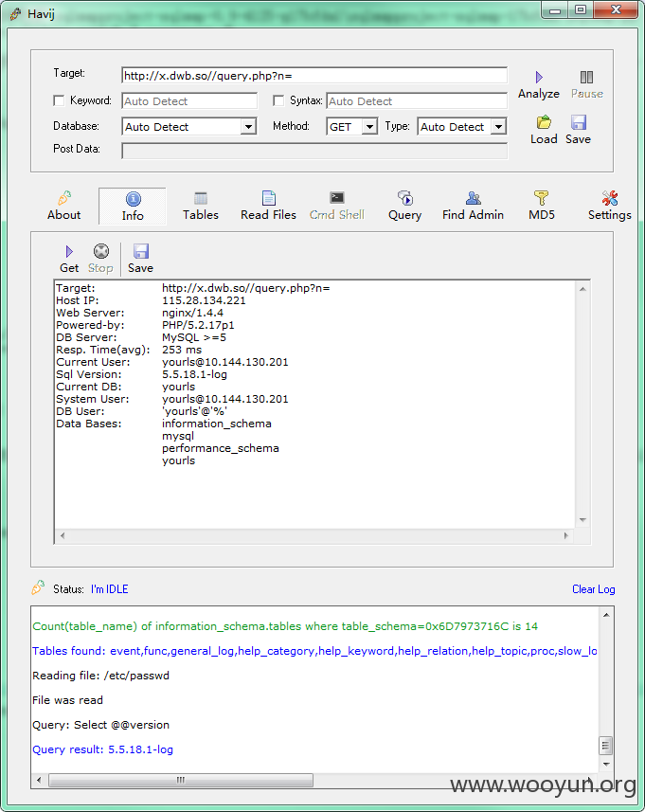Click the Analyze label

click(x=539, y=94)
